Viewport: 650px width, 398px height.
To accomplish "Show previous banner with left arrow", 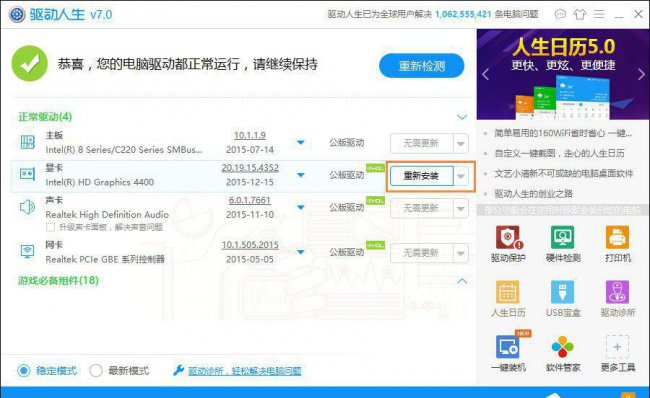I will (486, 74).
